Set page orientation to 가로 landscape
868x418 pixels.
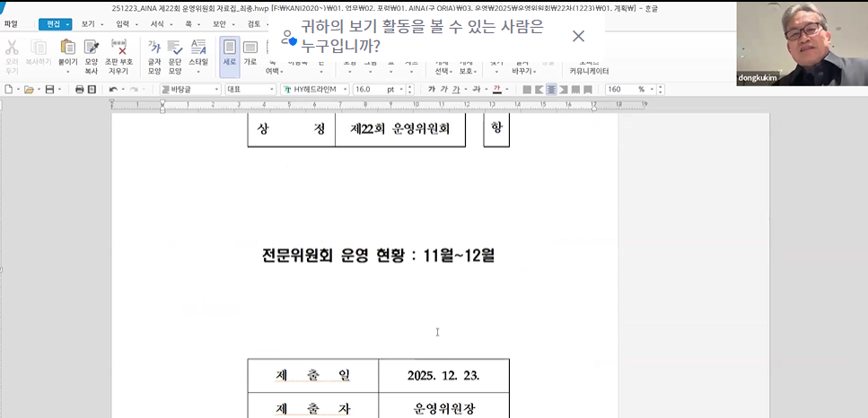coord(250,53)
